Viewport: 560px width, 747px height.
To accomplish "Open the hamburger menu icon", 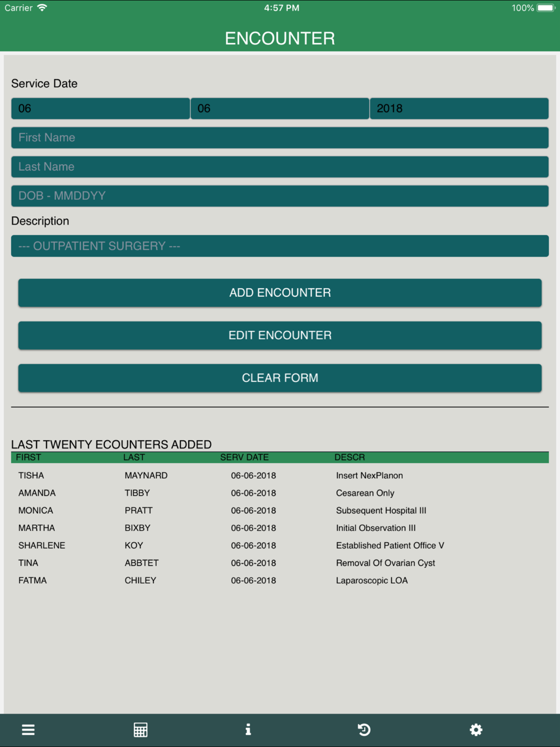I will [x=28, y=730].
